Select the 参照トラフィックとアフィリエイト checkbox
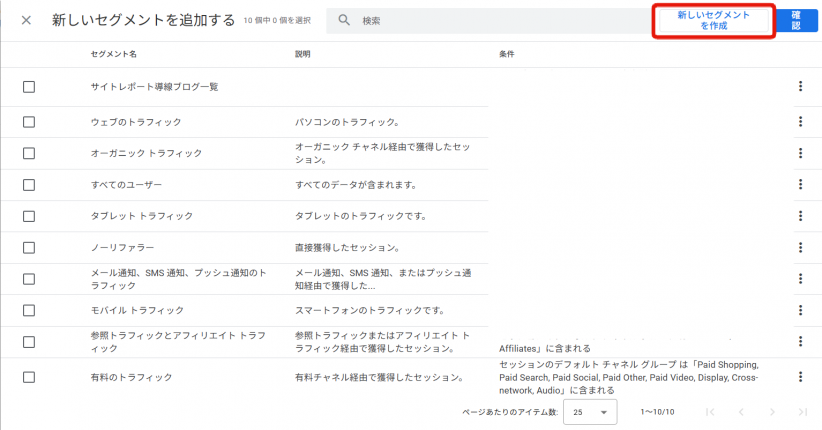Viewport: 822px width, 430px height. point(29,342)
